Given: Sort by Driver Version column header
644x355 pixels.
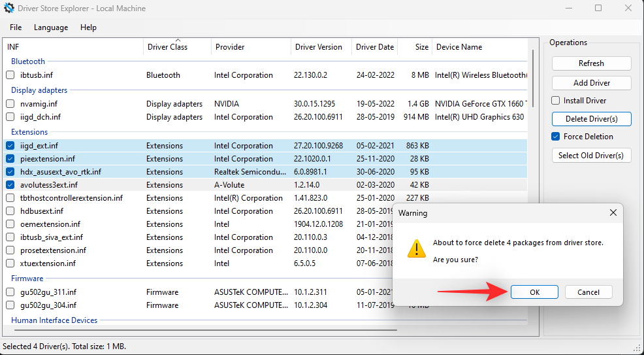Looking at the screenshot, I should 321,47.
